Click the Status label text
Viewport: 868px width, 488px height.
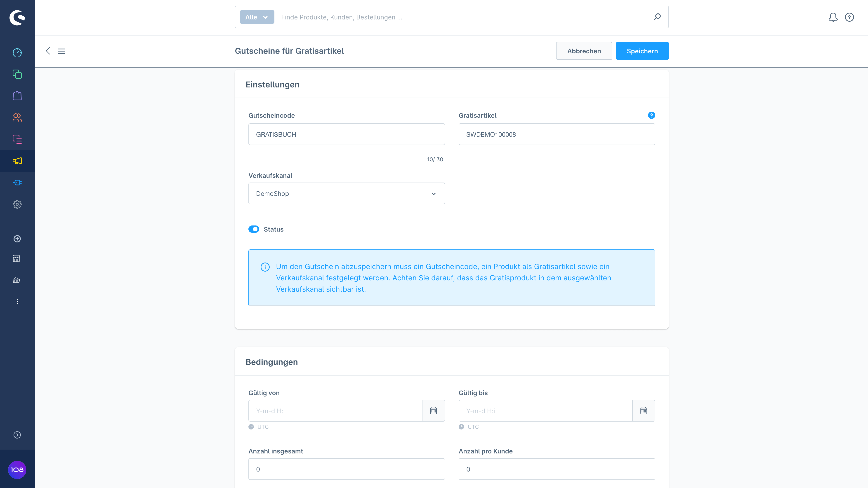(x=273, y=229)
